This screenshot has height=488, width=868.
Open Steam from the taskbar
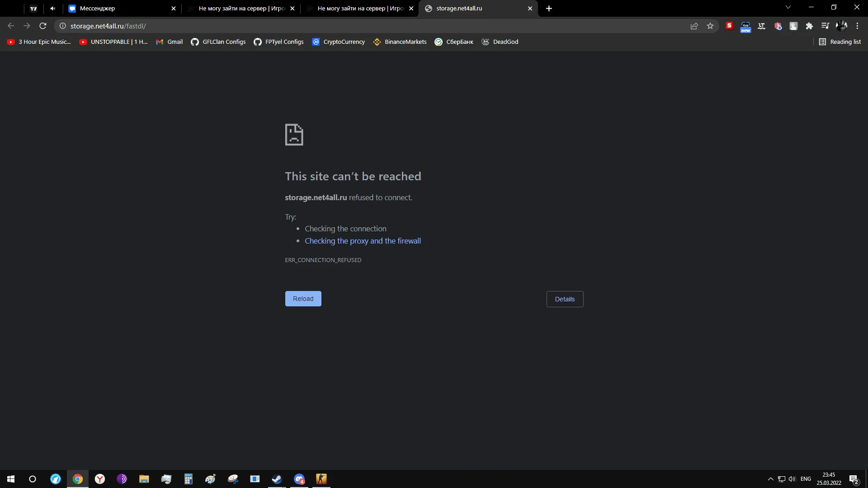pos(277,479)
